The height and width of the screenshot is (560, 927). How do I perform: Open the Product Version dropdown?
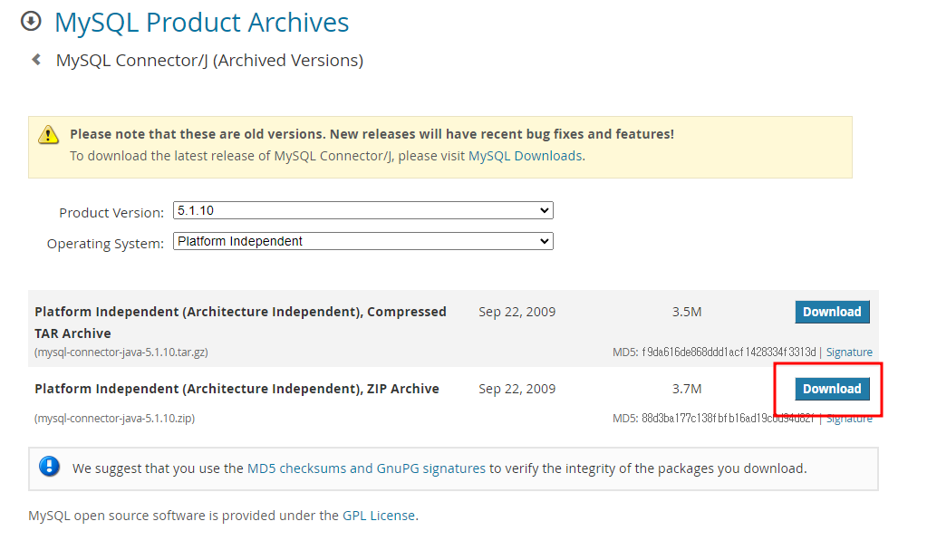[363, 210]
